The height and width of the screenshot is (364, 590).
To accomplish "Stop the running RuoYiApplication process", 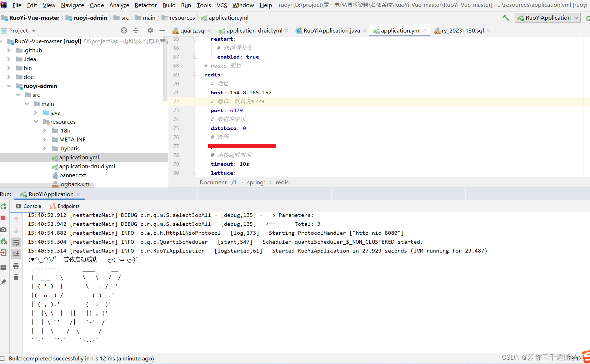I will (x=4, y=218).
